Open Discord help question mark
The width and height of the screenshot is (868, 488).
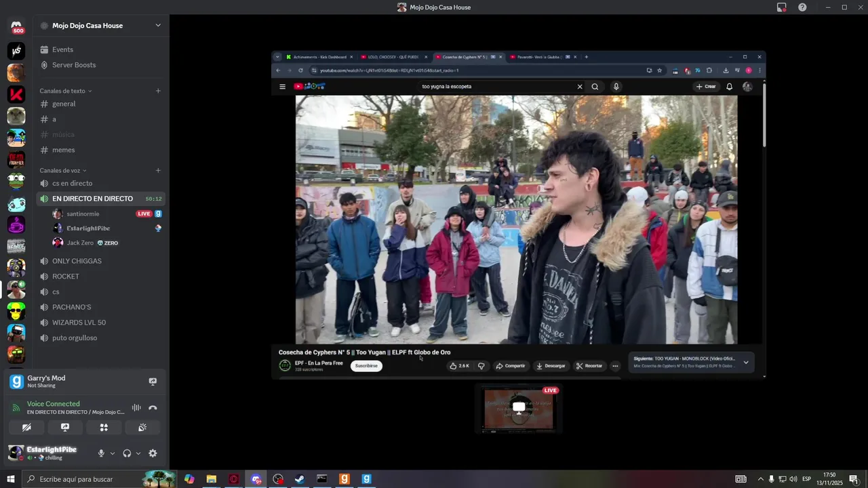click(802, 7)
